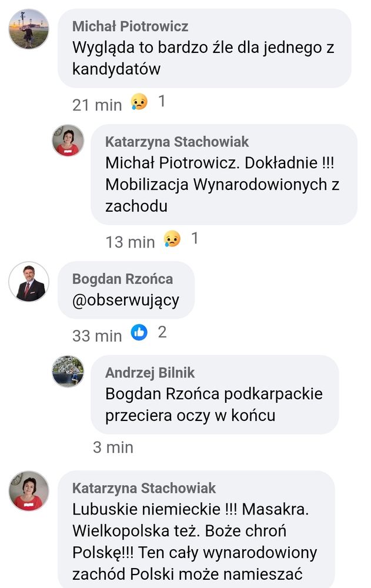Open the Michał Piotrowicz author name link

point(130,26)
